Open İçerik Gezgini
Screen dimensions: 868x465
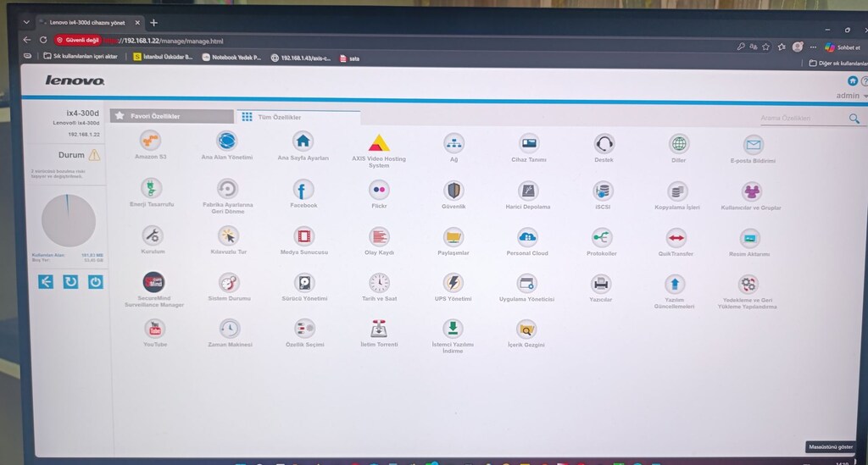[x=526, y=329]
